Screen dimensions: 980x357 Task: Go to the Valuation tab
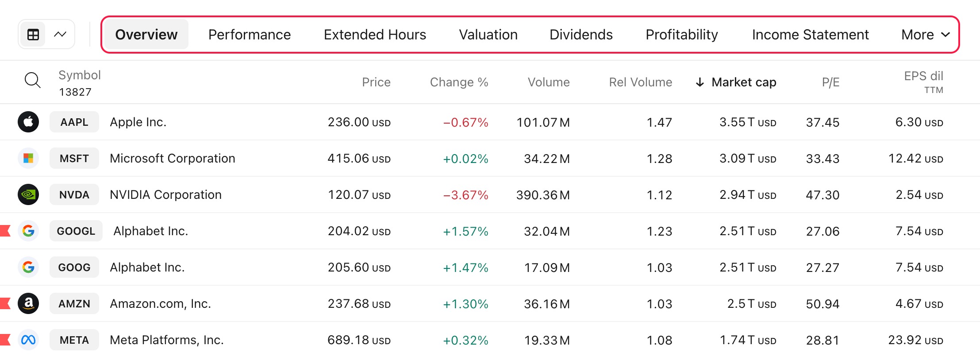click(488, 35)
